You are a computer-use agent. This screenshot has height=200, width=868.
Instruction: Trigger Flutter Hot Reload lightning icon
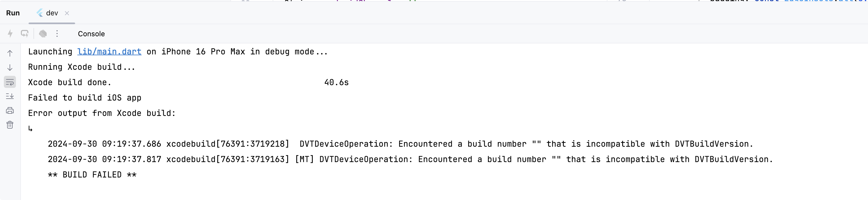coord(10,34)
